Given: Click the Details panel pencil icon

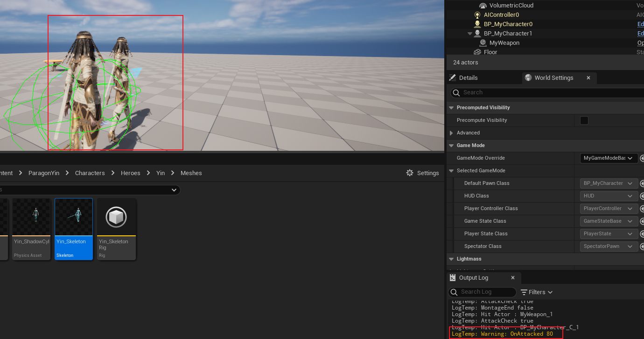Looking at the screenshot, I should pos(452,78).
